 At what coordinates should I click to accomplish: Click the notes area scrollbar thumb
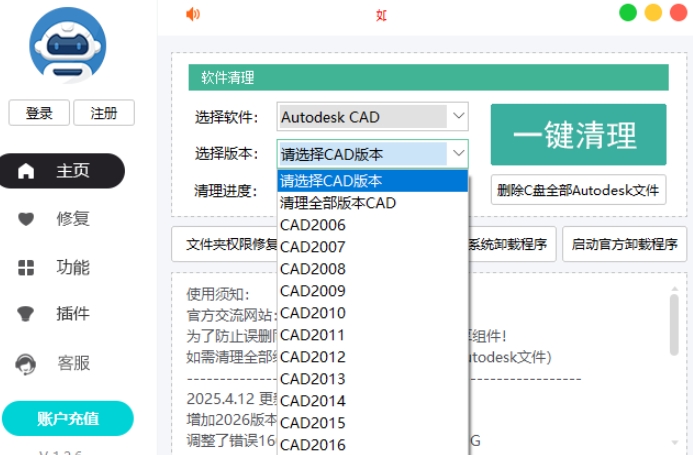click(674, 325)
